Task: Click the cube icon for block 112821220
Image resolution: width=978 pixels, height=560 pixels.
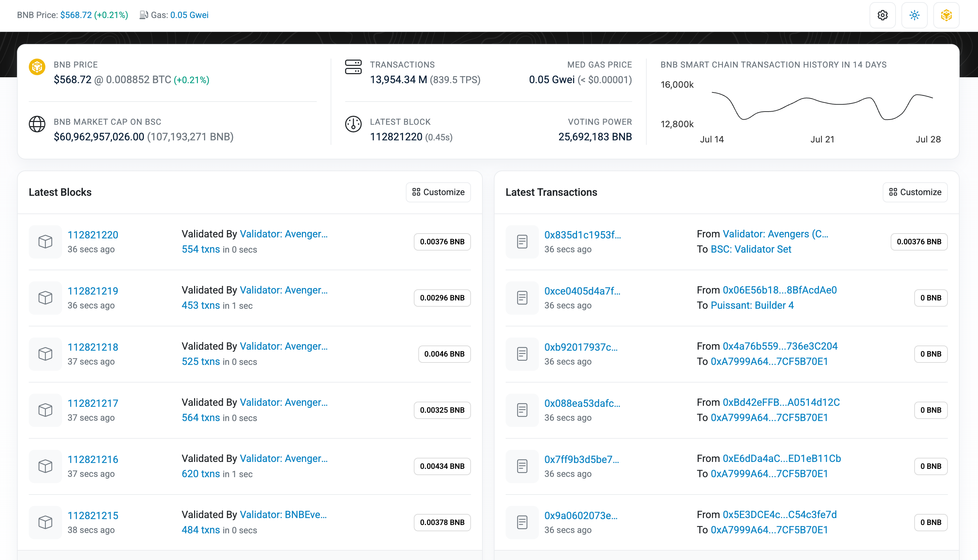Action: [45, 242]
